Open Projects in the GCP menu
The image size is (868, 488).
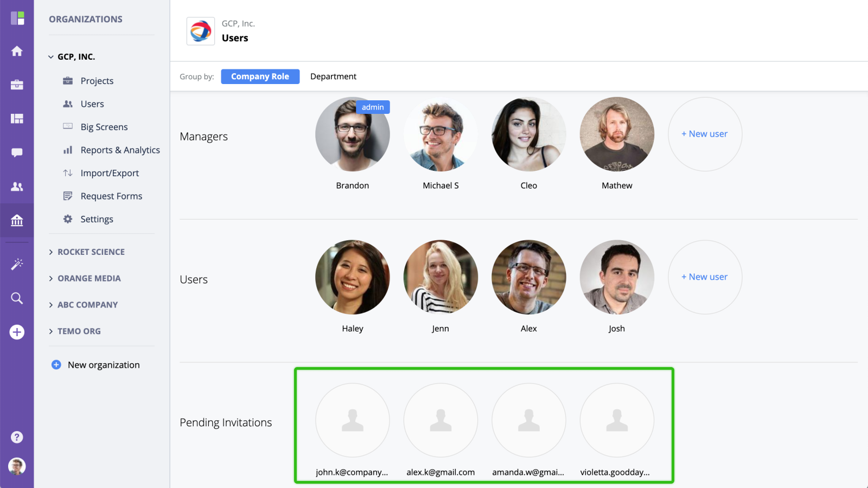point(97,81)
